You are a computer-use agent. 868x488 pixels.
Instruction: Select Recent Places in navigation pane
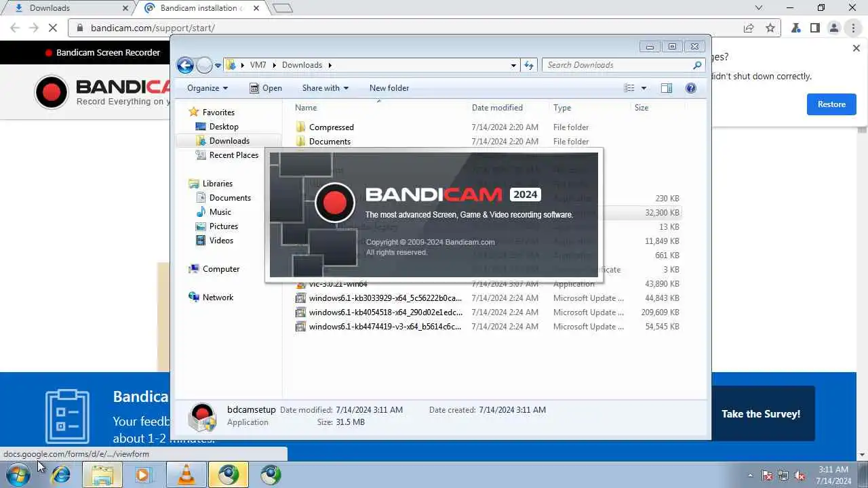[x=234, y=155]
